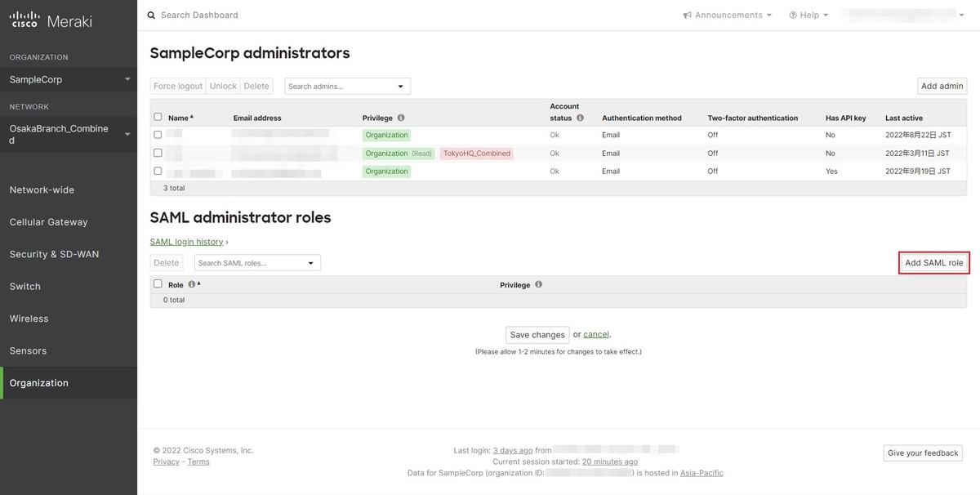Expand the Announcements menu
This screenshot has height=495, width=980.
pyautogui.click(x=728, y=15)
